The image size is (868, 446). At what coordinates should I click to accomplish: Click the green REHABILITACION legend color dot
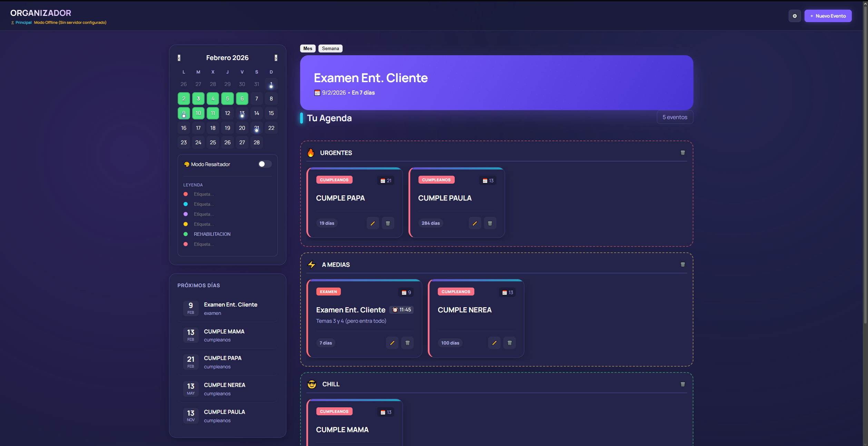pyautogui.click(x=186, y=234)
